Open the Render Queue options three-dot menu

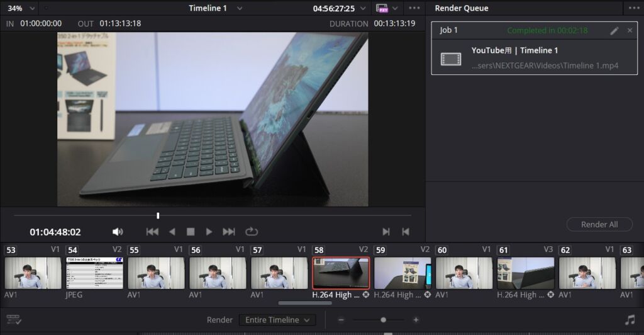click(x=634, y=8)
